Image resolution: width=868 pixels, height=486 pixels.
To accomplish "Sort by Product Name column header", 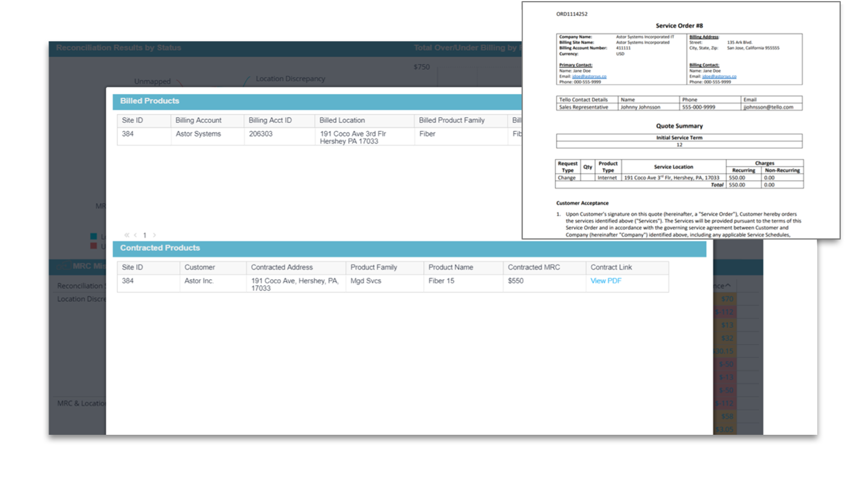I will (x=463, y=267).
